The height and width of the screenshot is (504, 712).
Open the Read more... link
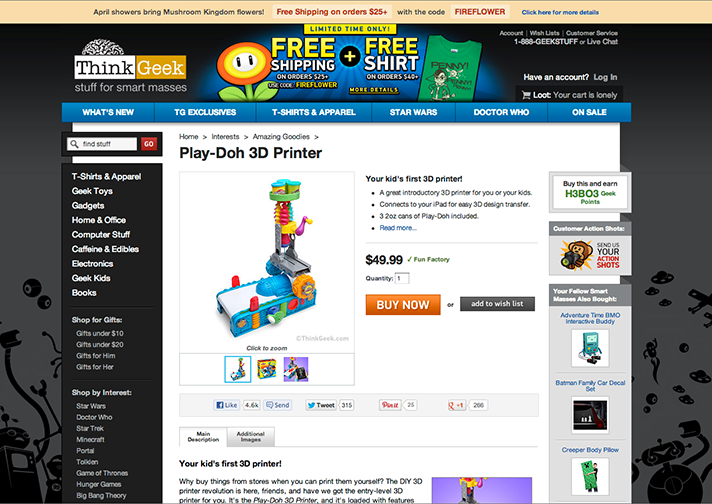(x=398, y=228)
